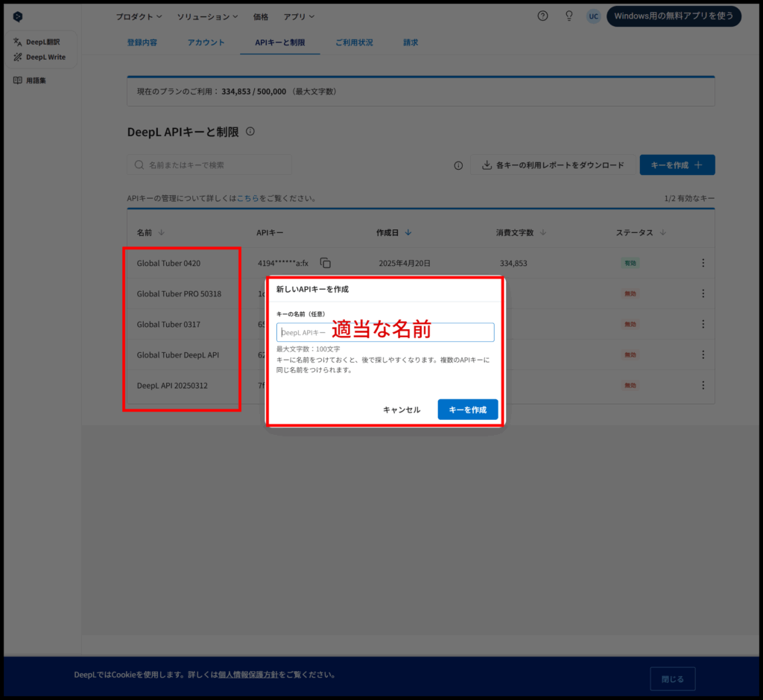The image size is (763, 700).
Task: Click info icon next to DeepL APIキーと制限 heading
Action: [x=250, y=131]
